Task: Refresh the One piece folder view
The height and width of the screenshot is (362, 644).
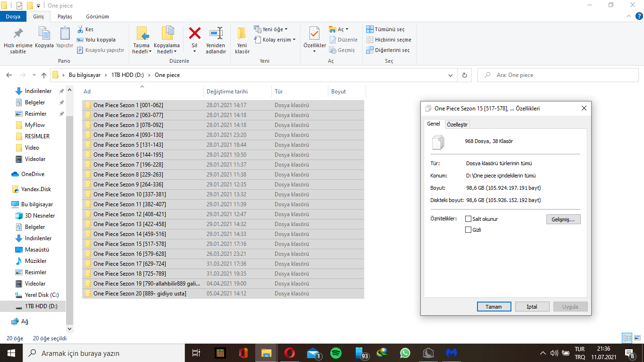Action: tap(465, 75)
